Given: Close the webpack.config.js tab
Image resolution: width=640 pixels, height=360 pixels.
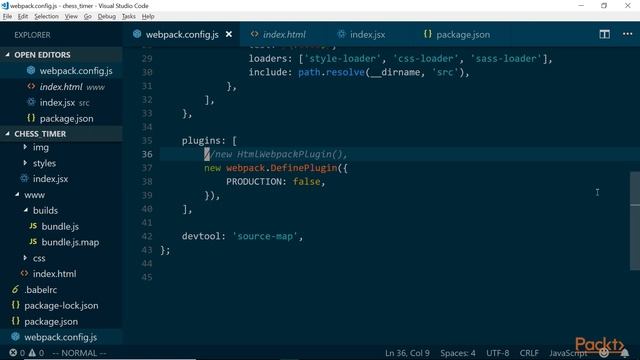Looking at the screenshot, I should pyautogui.click(x=229, y=34).
